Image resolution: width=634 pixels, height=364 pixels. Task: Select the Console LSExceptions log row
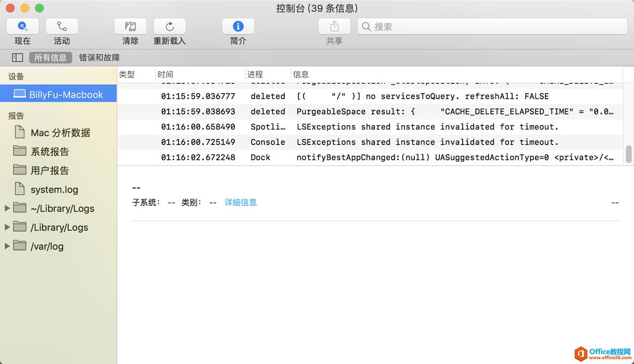[x=370, y=141]
